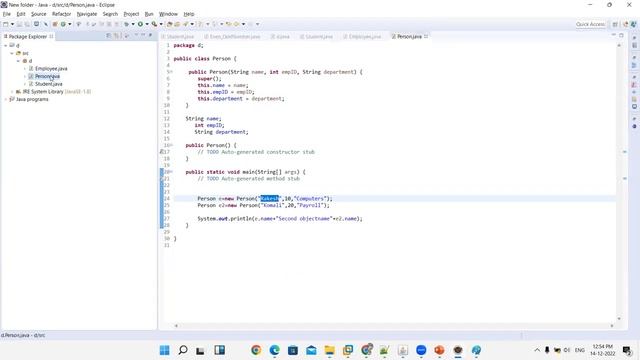
Task: Click the highlighted "Rakesh" text in editor
Action: (270, 198)
